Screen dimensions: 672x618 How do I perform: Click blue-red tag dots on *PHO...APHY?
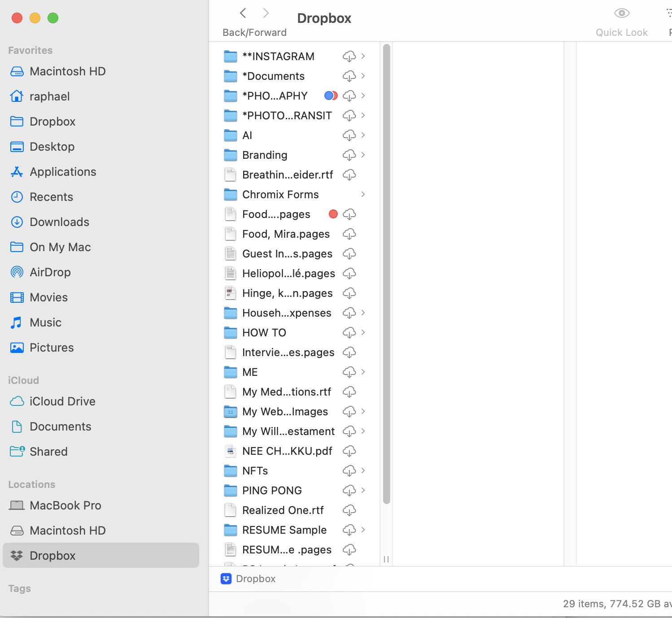(331, 96)
